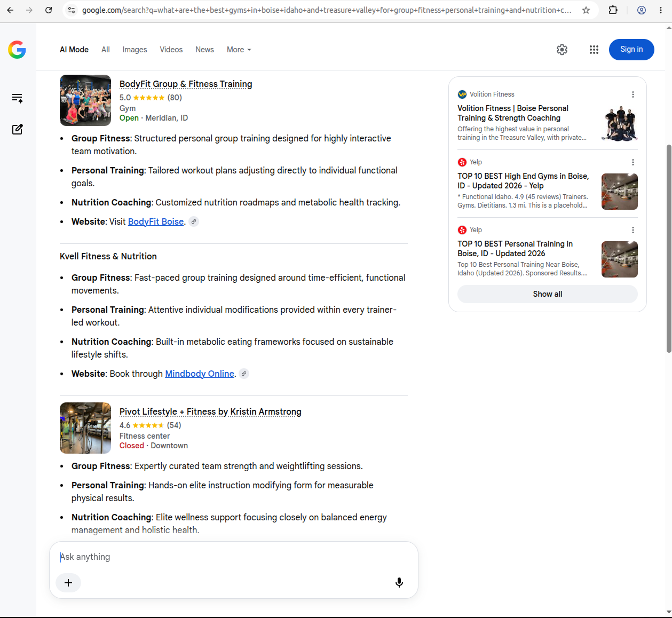View site information icon in address bar
672x618 pixels.
point(72,10)
